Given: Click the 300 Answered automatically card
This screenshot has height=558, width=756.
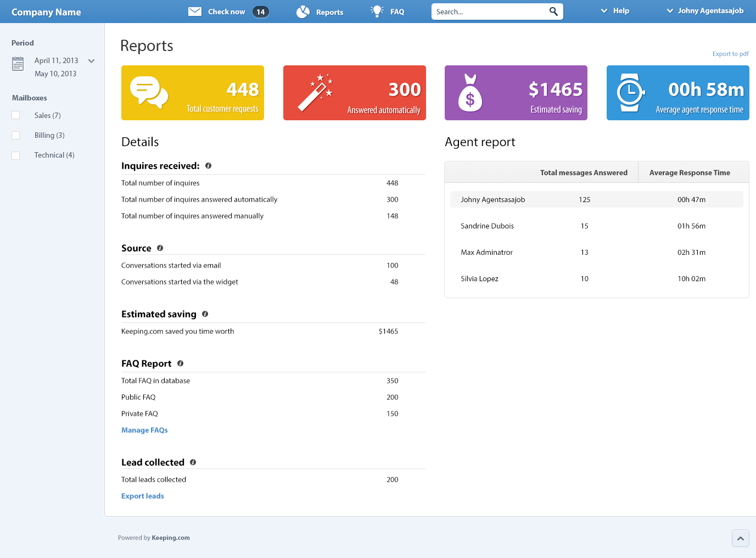Looking at the screenshot, I should coord(355,93).
